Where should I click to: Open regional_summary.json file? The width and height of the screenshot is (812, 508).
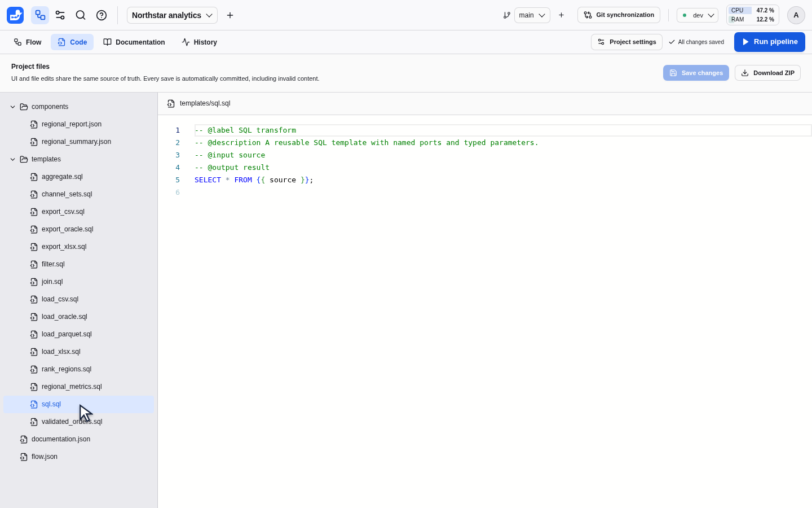tap(79, 142)
